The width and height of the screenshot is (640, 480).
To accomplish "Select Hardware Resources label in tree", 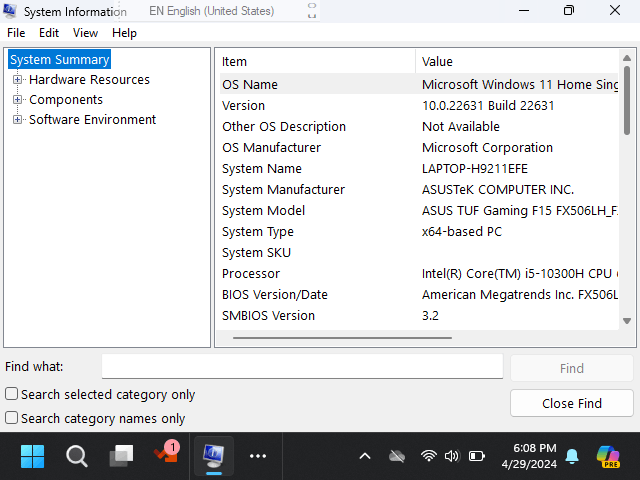I will (89, 80).
